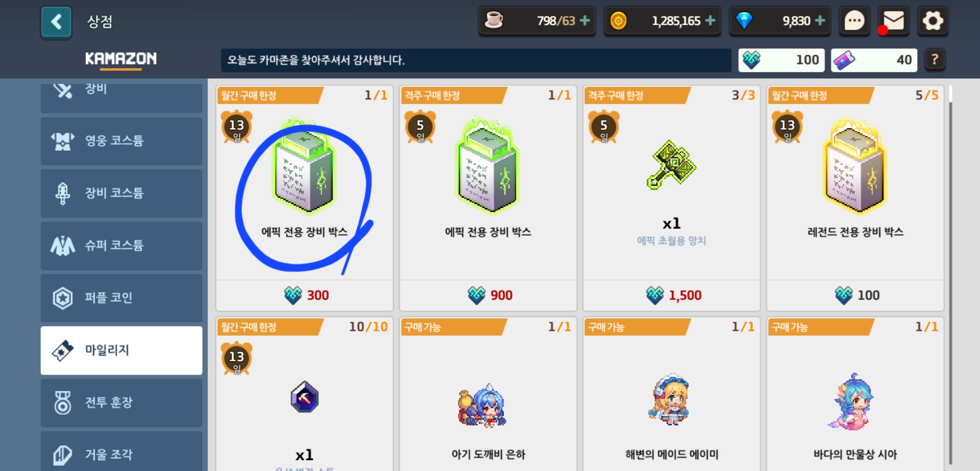This screenshot has height=471, width=980.
Task: Go back with the shop arrow button
Action: coord(56,22)
